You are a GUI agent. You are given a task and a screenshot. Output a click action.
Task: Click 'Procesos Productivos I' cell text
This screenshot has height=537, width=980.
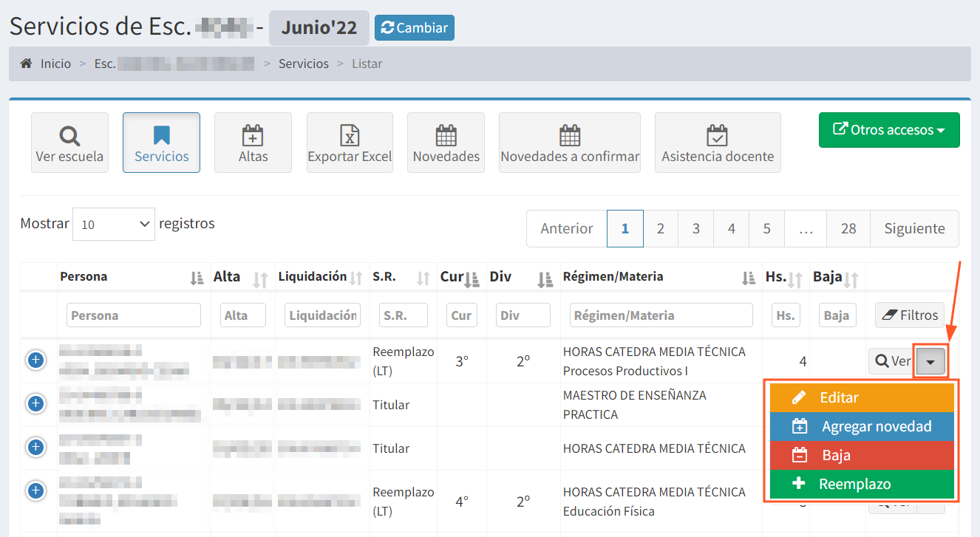625,371
